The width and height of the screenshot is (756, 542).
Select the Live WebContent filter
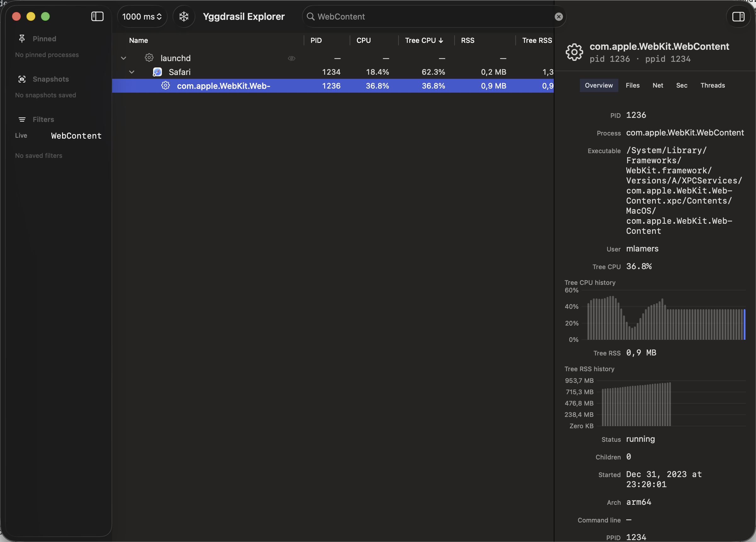click(x=58, y=135)
